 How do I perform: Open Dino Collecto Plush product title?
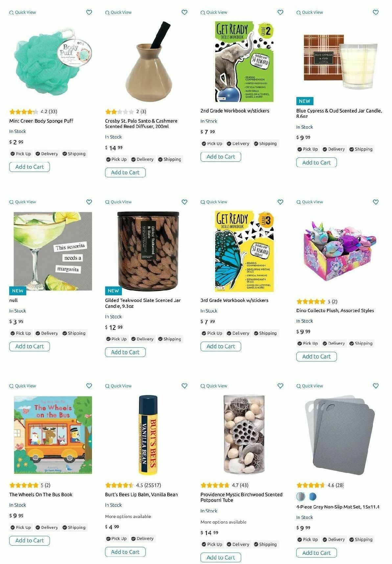pyautogui.click(x=335, y=310)
